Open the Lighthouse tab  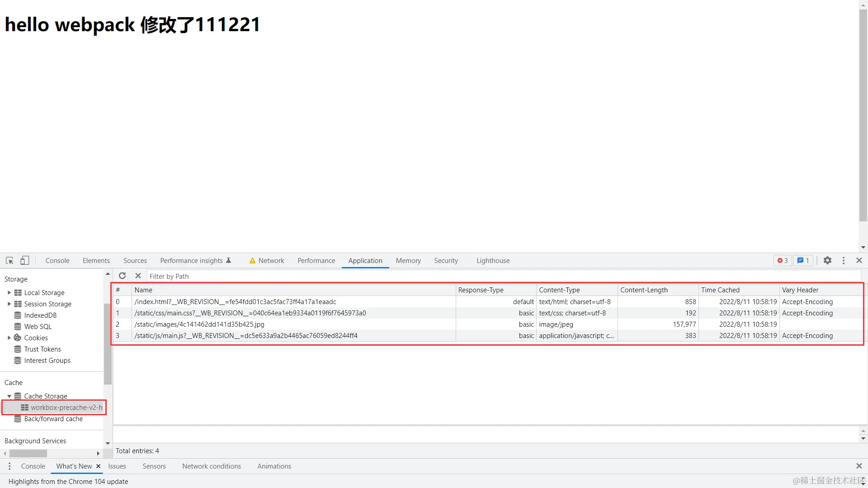point(493,261)
